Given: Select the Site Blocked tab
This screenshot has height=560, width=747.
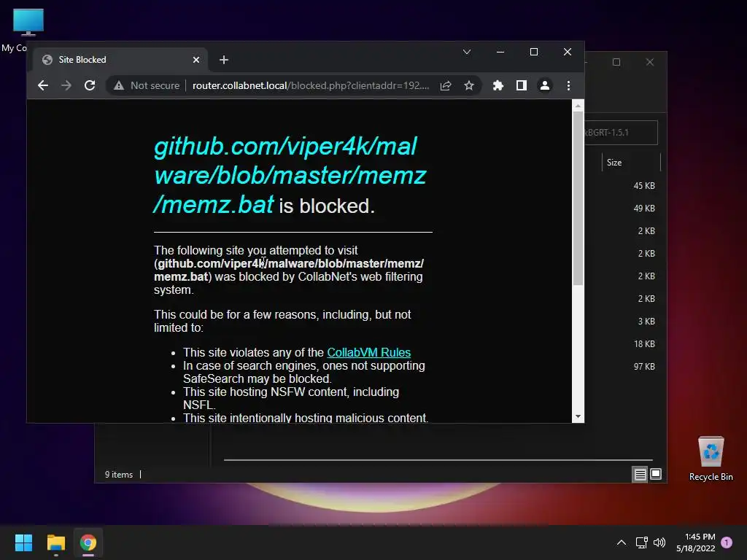Looking at the screenshot, I should pyautogui.click(x=120, y=60).
